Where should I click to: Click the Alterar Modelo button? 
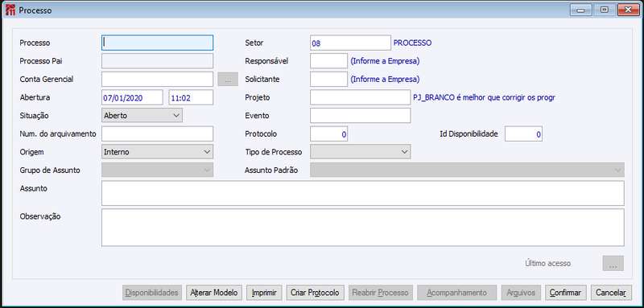(x=214, y=293)
